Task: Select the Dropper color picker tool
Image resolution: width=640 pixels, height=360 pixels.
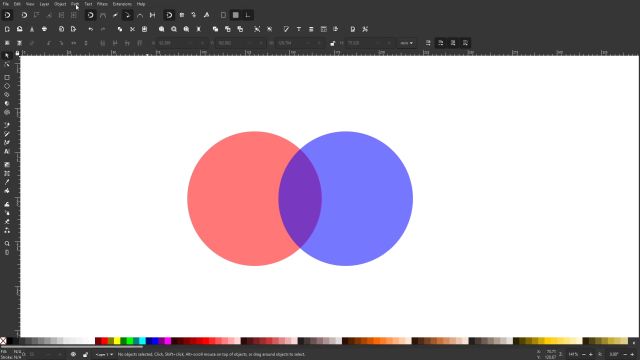Action: pos(7,182)
